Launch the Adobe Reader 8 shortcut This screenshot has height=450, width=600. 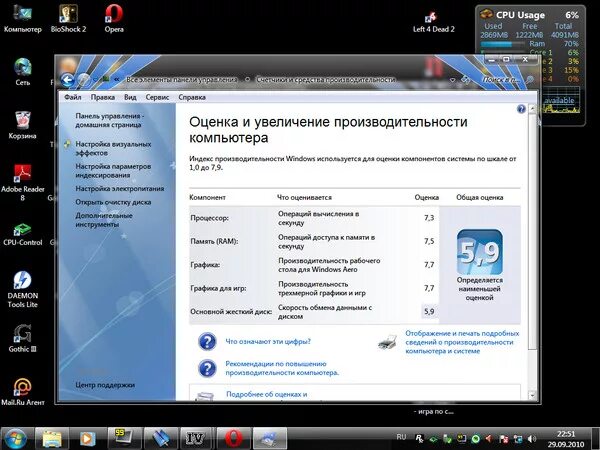[23, 182]
